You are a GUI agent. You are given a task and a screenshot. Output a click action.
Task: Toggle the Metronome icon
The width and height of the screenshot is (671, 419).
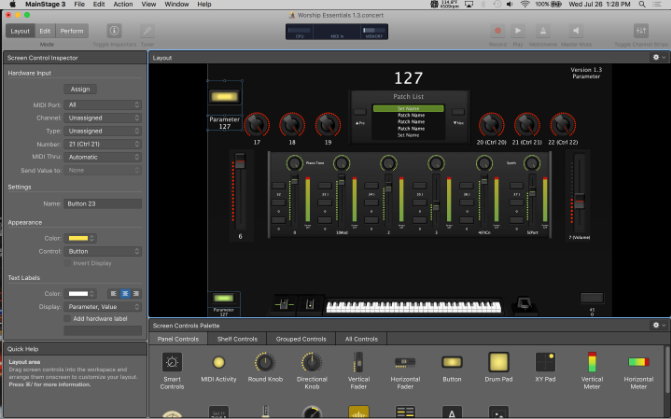543,31
